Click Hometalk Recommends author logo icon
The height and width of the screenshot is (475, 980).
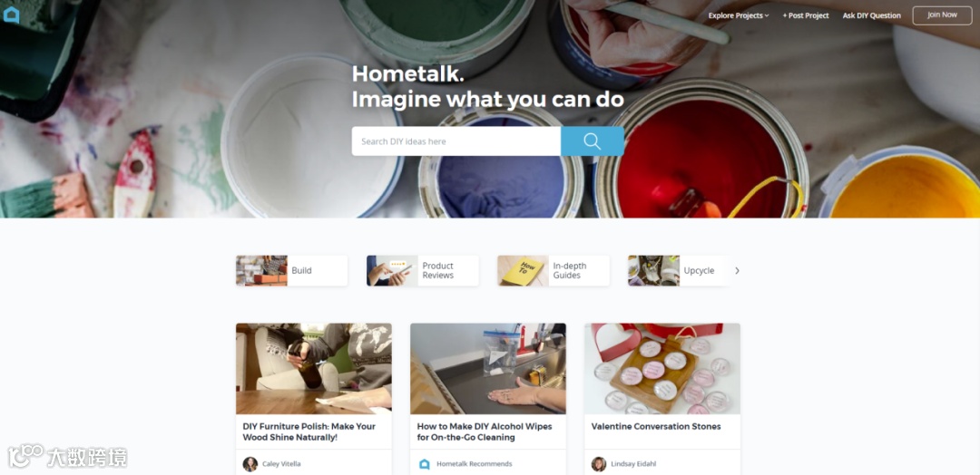pyautogui.click(x=425, y=464)
